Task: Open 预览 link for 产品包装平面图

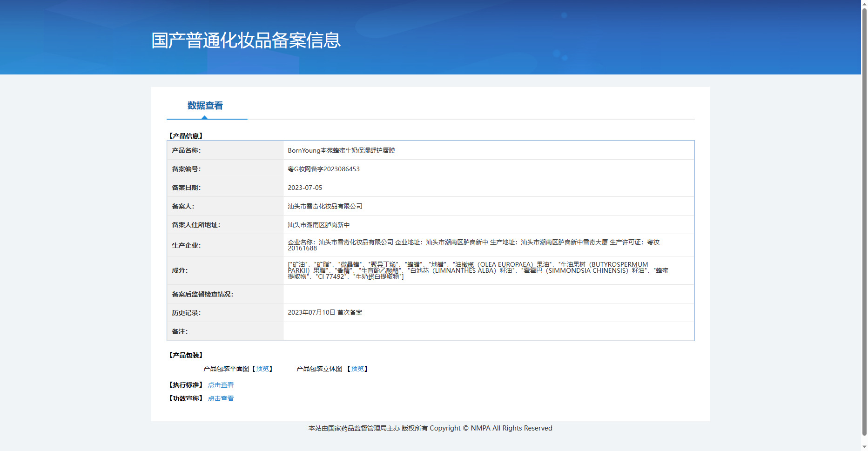Action: (x=262, y=369)
